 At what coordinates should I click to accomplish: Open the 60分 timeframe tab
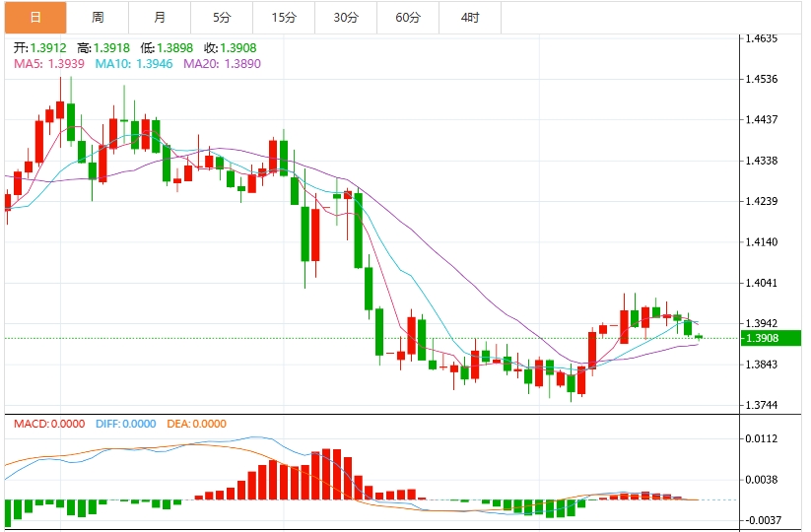[x=408, y=17]
